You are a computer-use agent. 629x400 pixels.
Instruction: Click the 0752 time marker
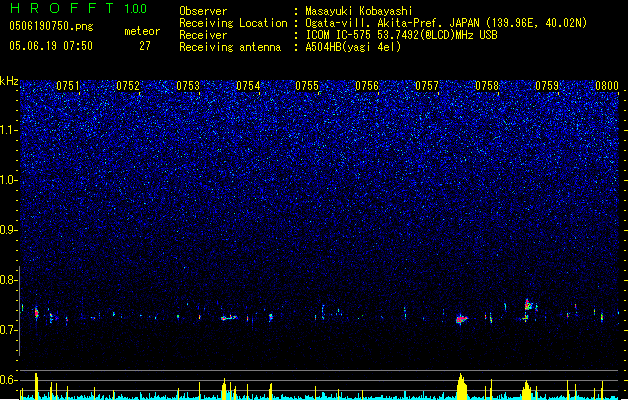(128, 86)
